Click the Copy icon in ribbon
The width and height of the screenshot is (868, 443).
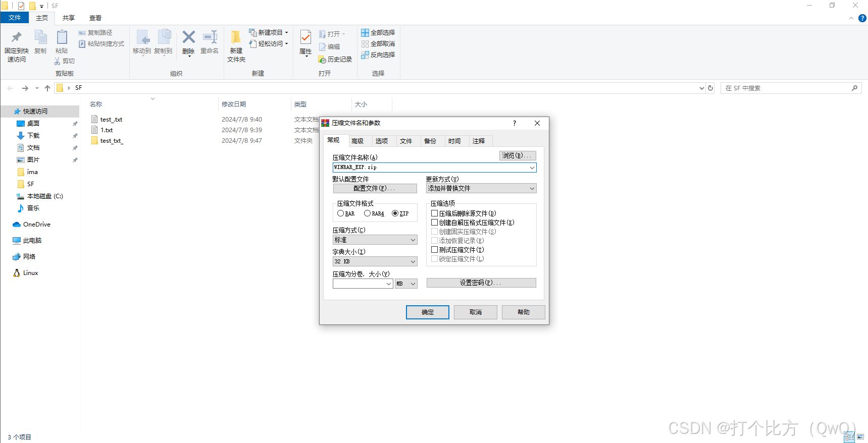pos(40,37)
